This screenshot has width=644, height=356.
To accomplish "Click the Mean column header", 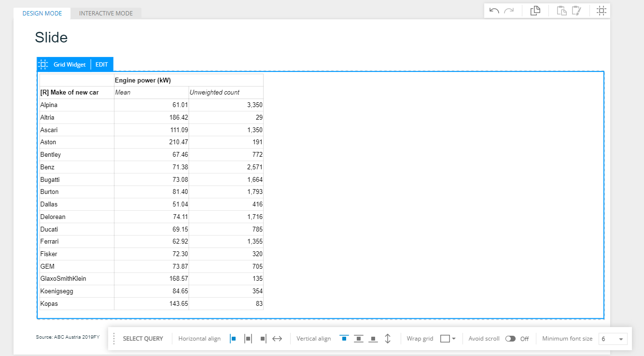I will click(x=123, y=92).
